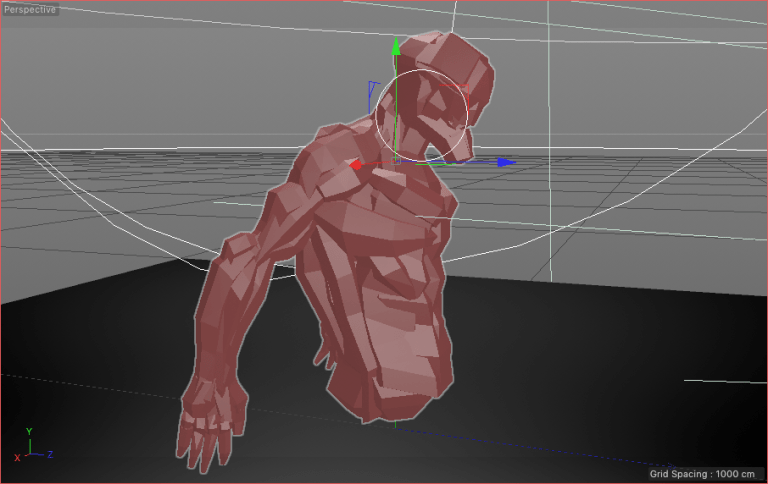Viewport: 768px width, 484px height.
Task: Click the gizmo's center origin point
Action: click(397, 161)
